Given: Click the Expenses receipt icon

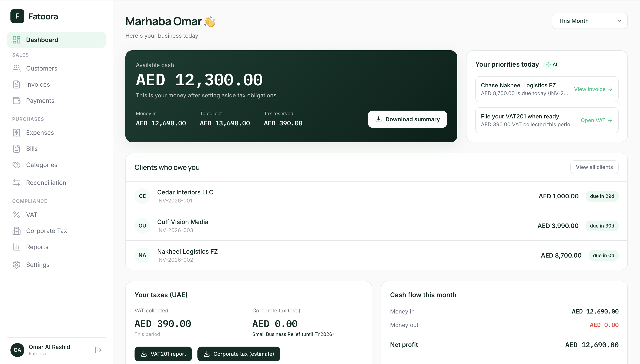Looking at the screenshot, I should point(17,133).
